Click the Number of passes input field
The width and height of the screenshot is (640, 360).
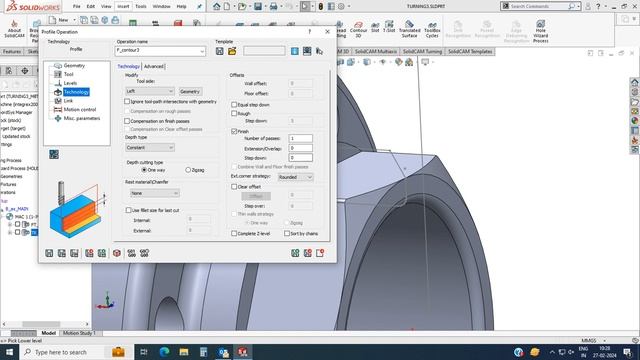pos(300,138)
